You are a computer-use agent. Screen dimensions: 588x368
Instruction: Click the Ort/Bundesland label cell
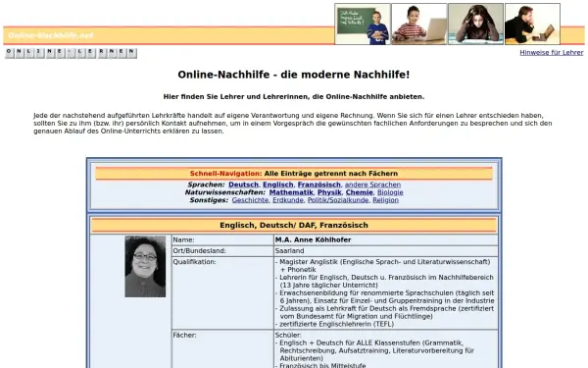222,251
